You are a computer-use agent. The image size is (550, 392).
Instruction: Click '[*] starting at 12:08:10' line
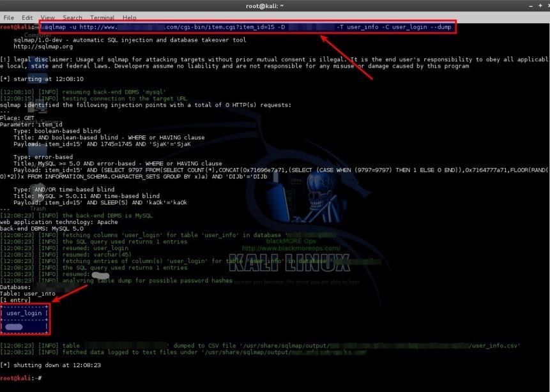point(42,79)
